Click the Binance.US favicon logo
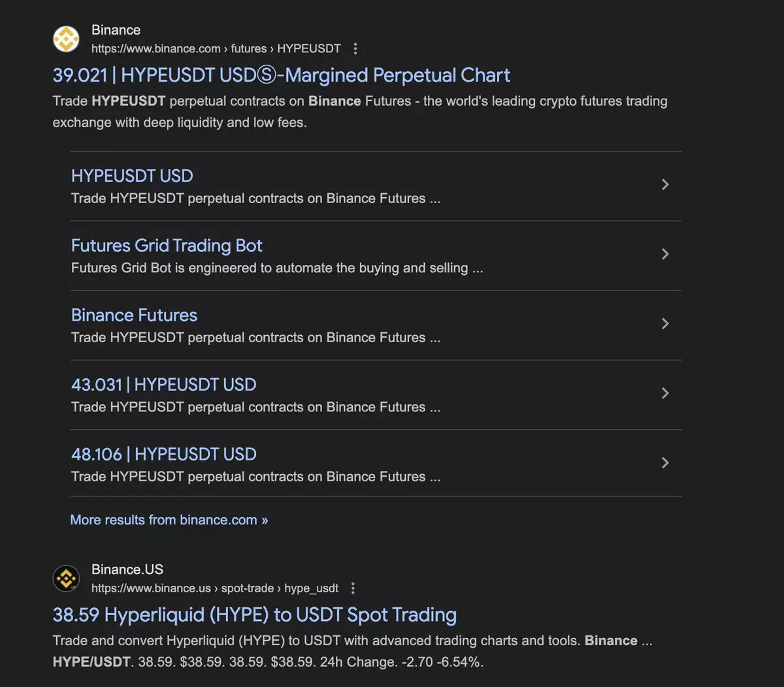 pos(66,579)
